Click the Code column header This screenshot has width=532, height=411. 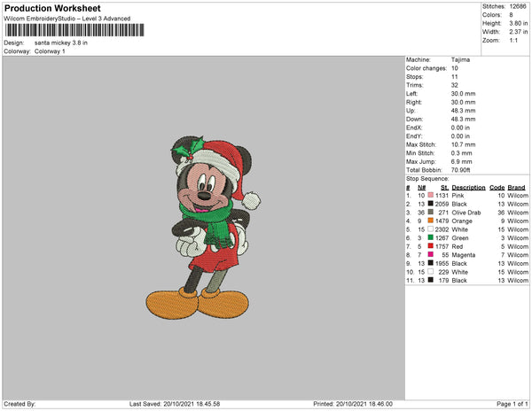click(497, 188)
